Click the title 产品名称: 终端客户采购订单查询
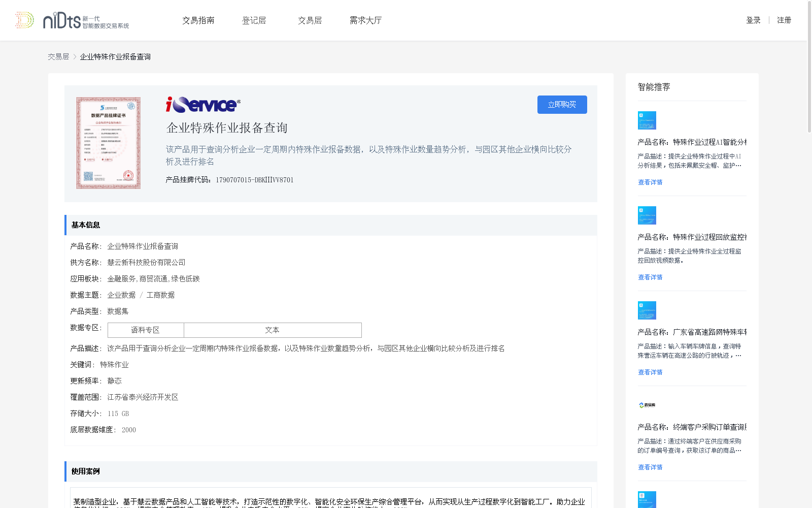The width and height of the screenshot is (812, 508). coord(692,427)
